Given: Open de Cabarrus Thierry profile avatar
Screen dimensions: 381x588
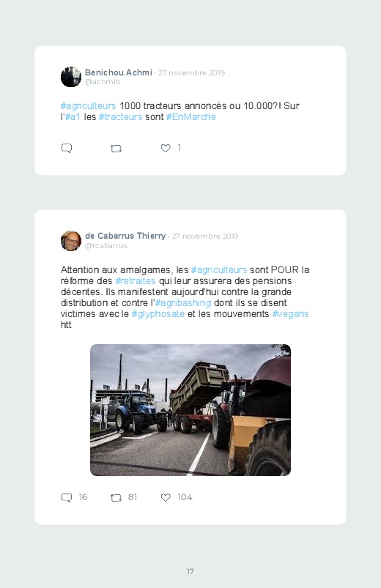Looking at the screenshot, I should 71,241.
